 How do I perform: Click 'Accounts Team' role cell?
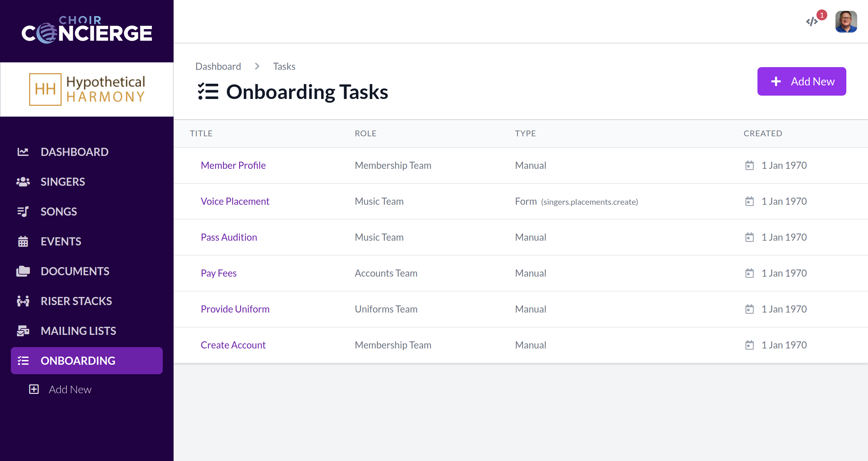pos(386,273)
